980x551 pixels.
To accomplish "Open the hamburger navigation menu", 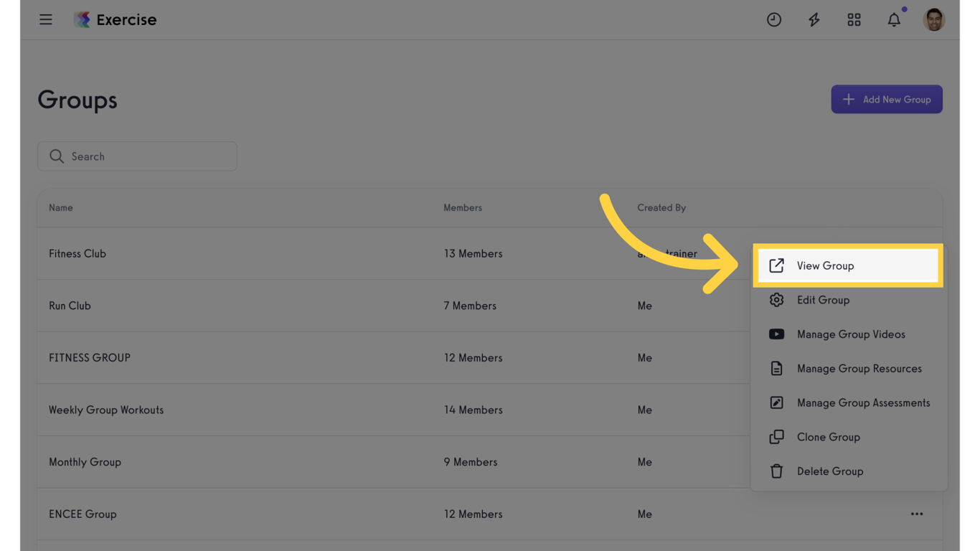I will 46,19.
